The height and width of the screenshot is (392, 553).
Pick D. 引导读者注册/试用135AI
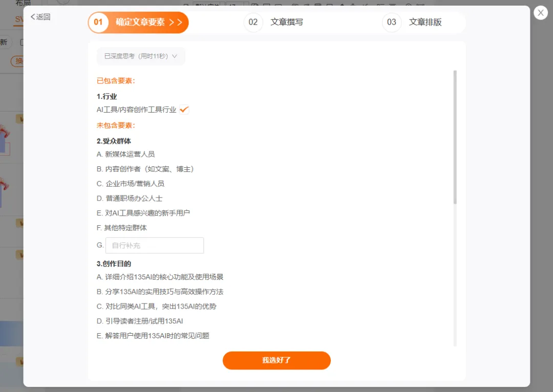[x=140, y=321]
